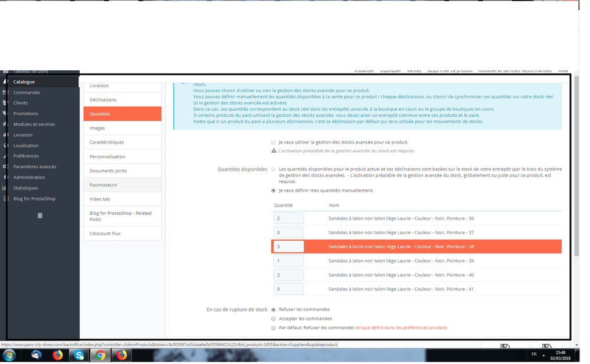Open Blog for PrestaShop - Related Posts tab

pos(122,216)
